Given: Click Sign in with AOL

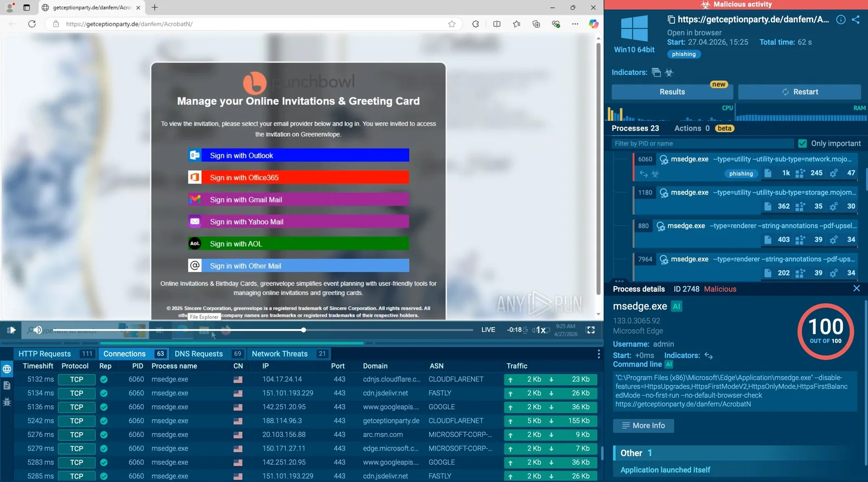Looking at the screenshot, I should pyautogui.click(x=298, y=244).
